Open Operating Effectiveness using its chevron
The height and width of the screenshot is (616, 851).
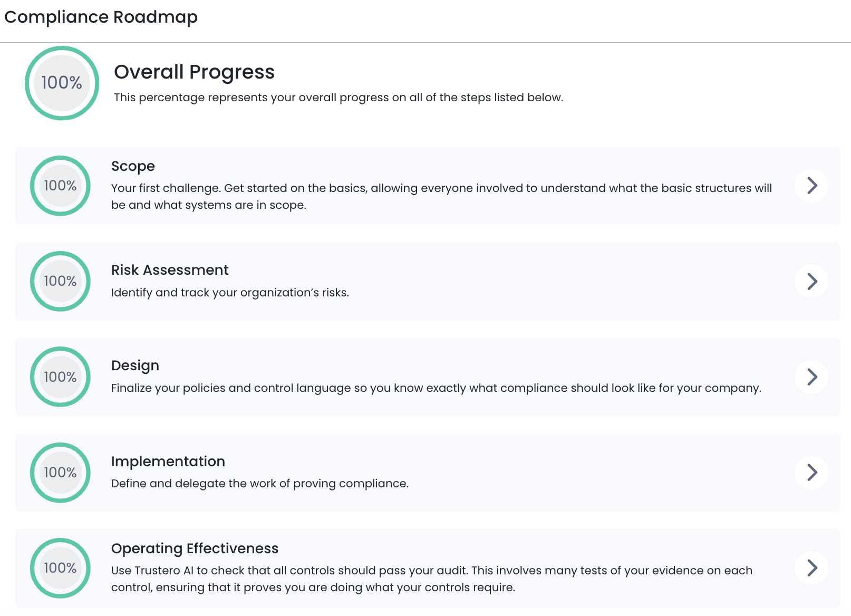tap(811, 568)
